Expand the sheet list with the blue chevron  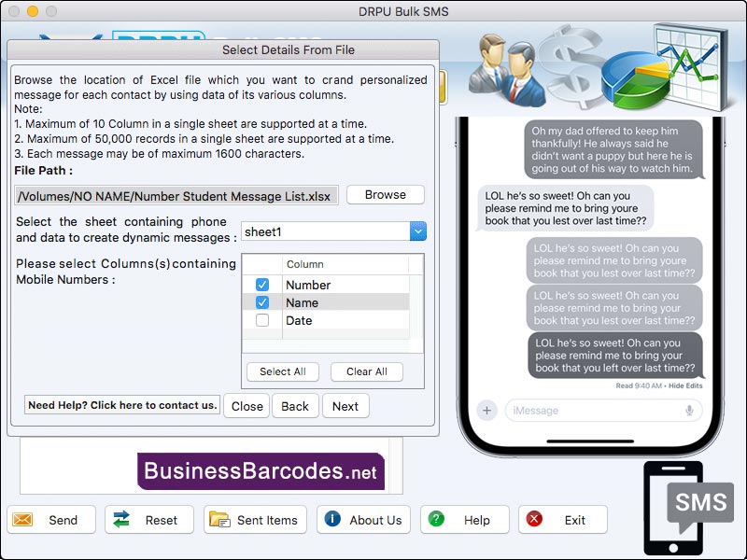point(418,230)
